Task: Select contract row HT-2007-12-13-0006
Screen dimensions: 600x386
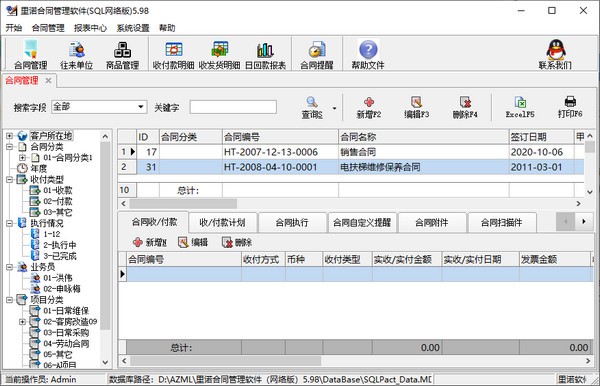Action: click(350, 152)
